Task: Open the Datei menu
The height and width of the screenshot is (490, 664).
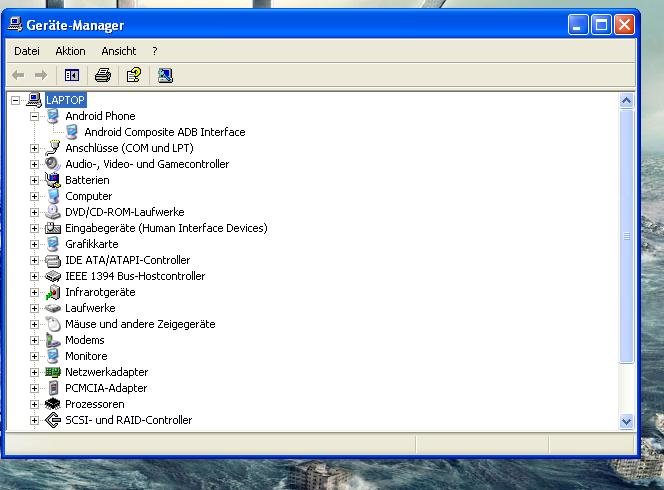Action: [x=27, y=51]
